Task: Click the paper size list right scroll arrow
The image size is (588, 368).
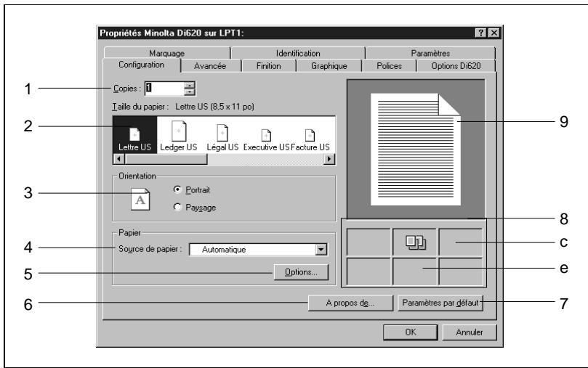Action: [329, 159]
